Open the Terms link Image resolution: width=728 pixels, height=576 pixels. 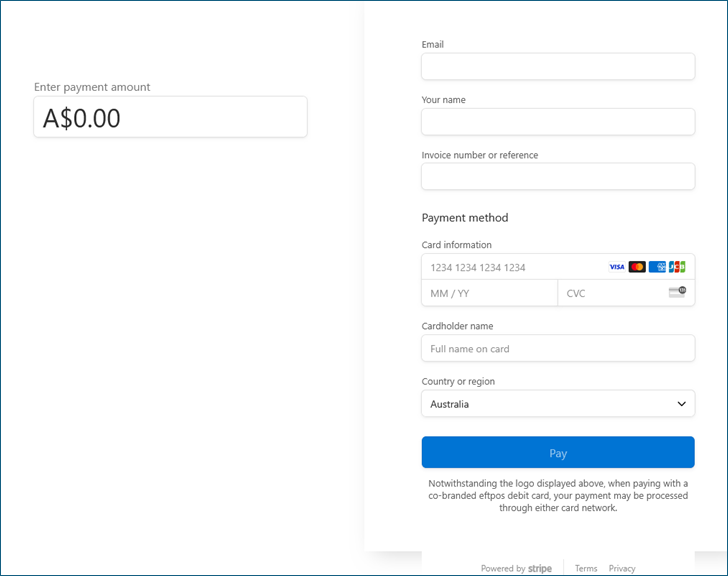pos(586,568)
